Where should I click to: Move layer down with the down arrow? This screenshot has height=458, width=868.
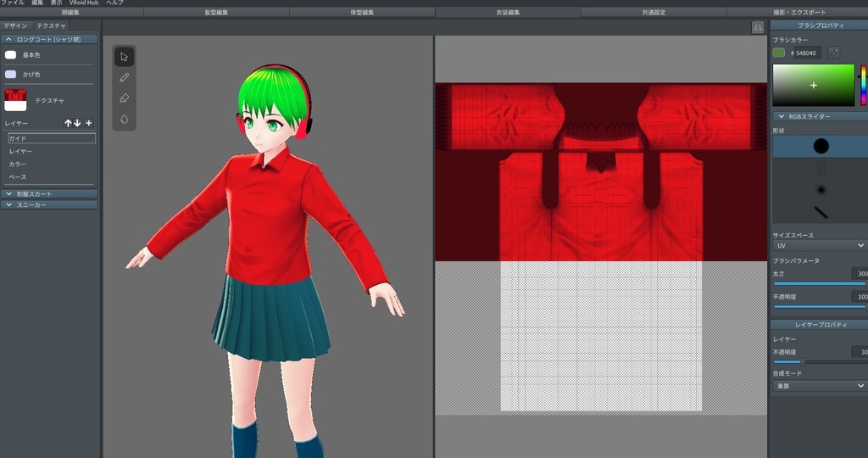coord(77,123)
